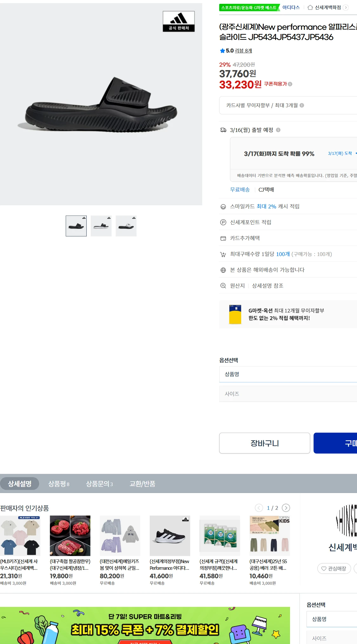Click the Smile Card cashback icon

[223, 207]
